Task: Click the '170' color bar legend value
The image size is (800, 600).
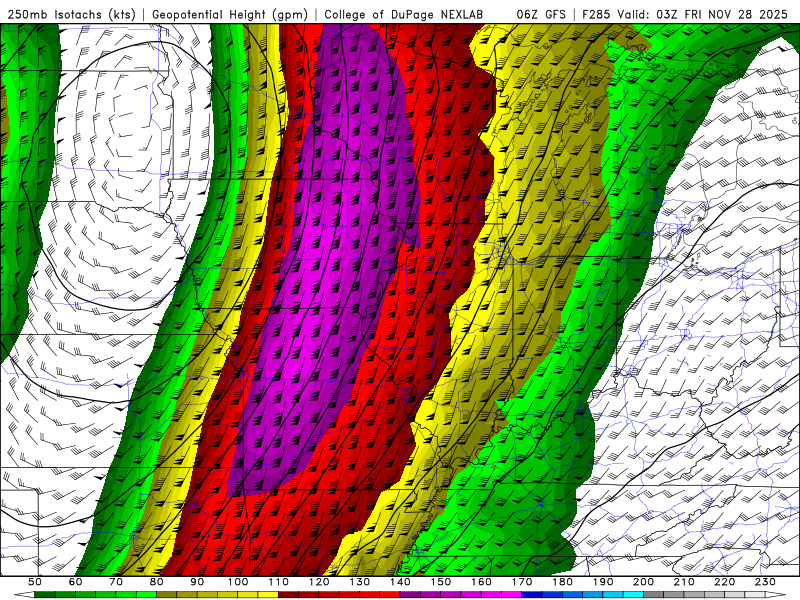Action: click(x=522, y=582)
